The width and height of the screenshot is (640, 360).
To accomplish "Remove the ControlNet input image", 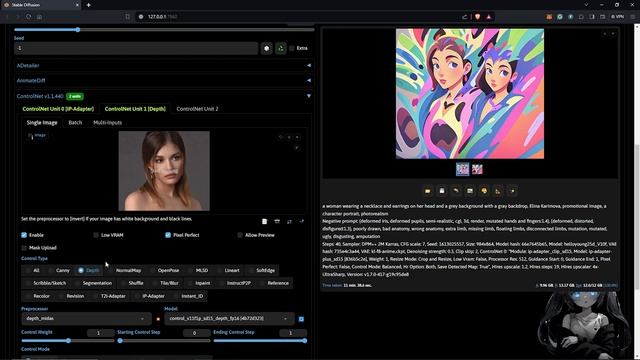I will [x=297, y=137].
